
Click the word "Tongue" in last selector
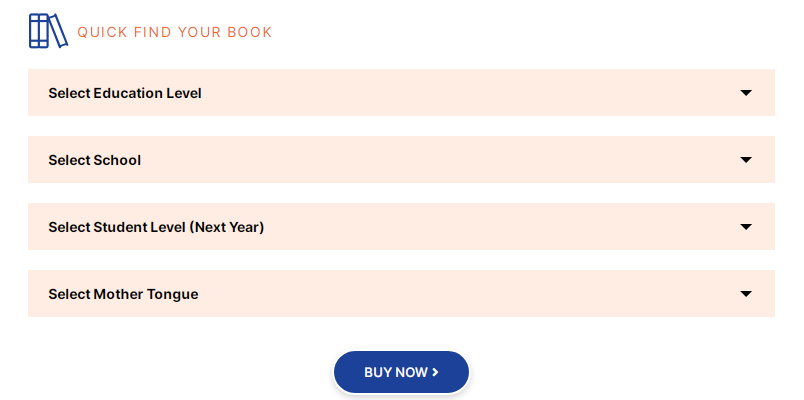coord(173,295)
